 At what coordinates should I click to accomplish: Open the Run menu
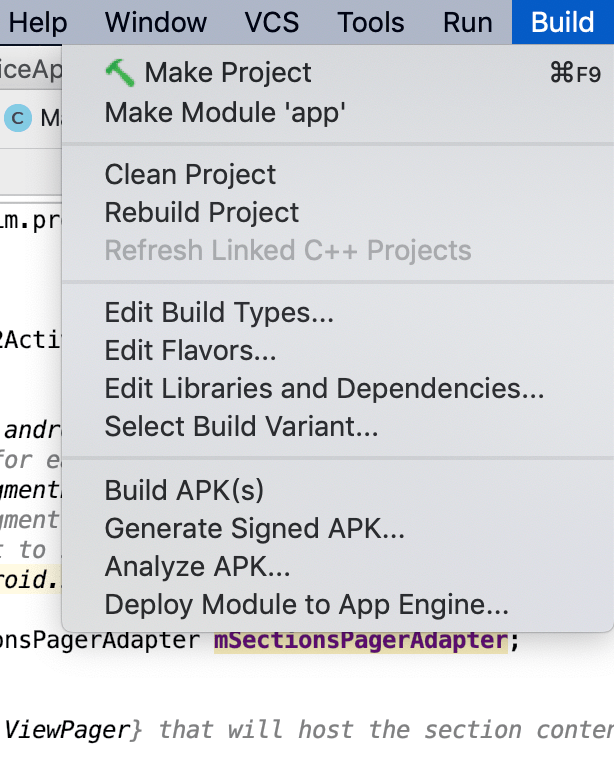(x=468, y=22)
